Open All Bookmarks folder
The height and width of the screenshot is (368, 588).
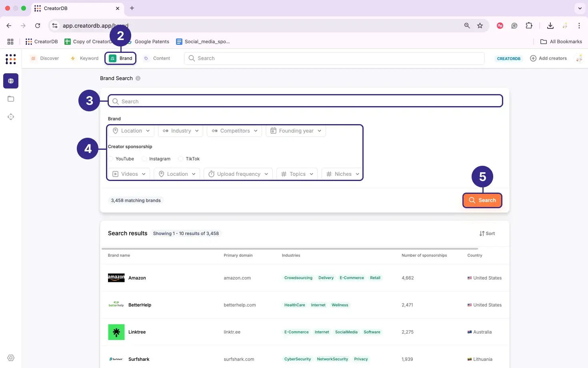click(x=561, y=42)
